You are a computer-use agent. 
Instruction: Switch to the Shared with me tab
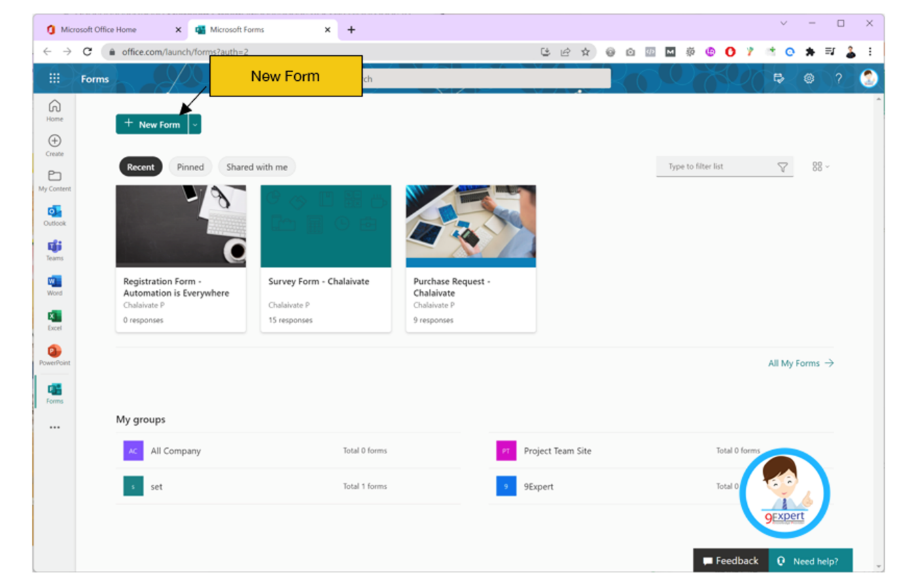point(256,166)
